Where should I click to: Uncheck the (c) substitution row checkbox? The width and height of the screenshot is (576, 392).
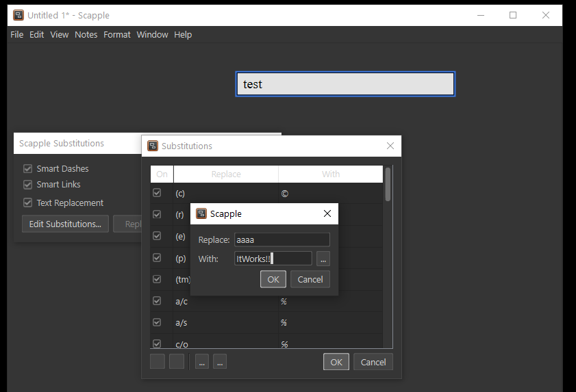coord(157,193)
